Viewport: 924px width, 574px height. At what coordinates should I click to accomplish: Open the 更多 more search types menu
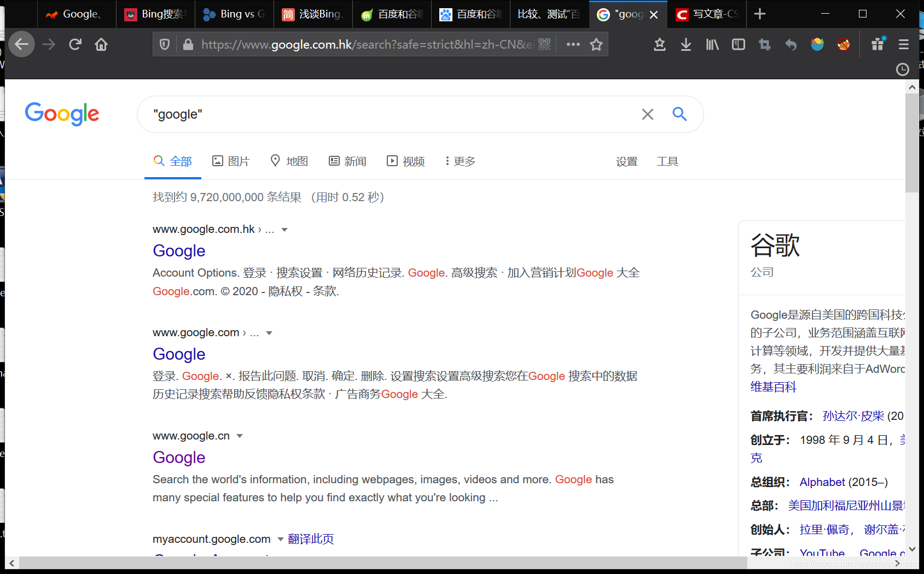point(460,161)
